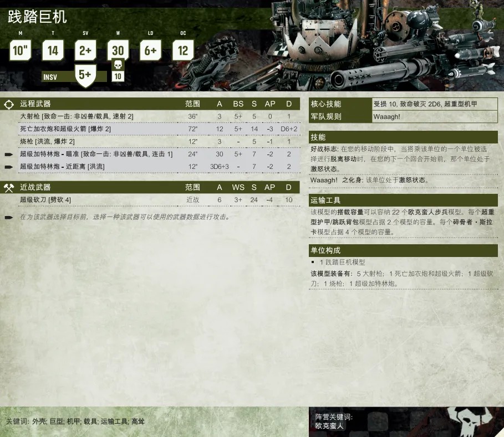Click the 大射枪 weapon name
The height and width of the screenshot is (437, 504).
pyautogui.click(x=30, y=116)
